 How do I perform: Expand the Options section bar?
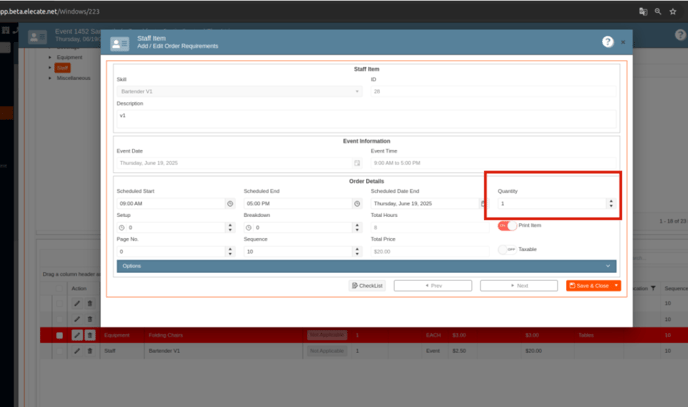[x=366, y=266]
